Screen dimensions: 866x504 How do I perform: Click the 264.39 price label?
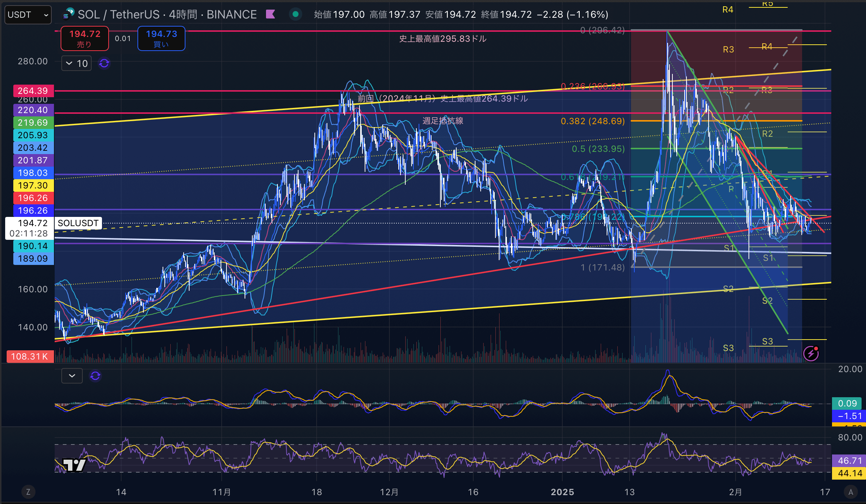[x=33, y=91]
